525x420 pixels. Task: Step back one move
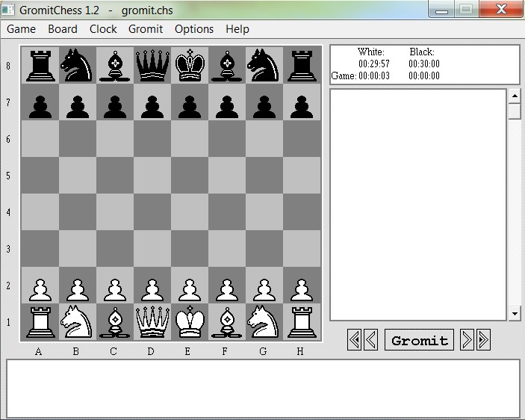coord(370,340)
